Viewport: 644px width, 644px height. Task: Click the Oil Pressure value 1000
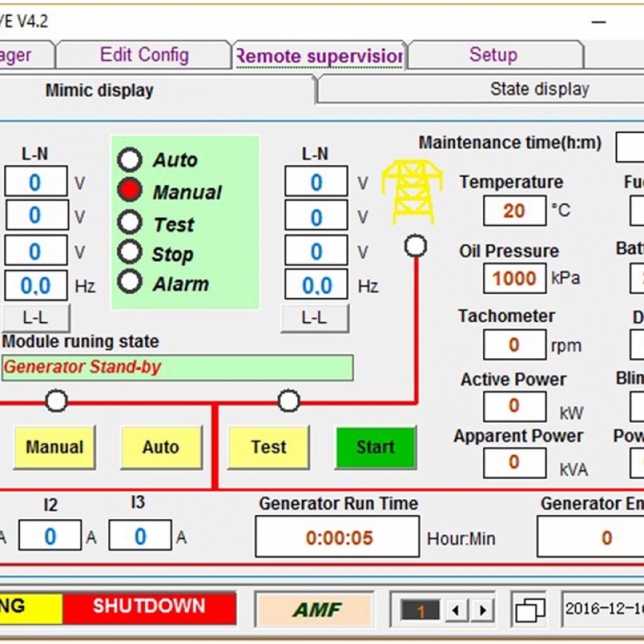pyautogui.click(x=515, y=278)
